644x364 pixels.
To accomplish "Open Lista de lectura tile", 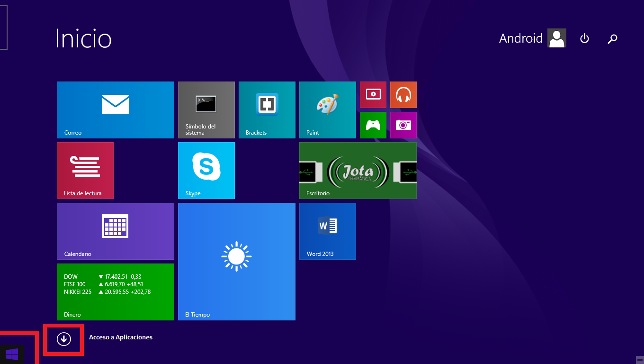I will click(x=85, y=170).
